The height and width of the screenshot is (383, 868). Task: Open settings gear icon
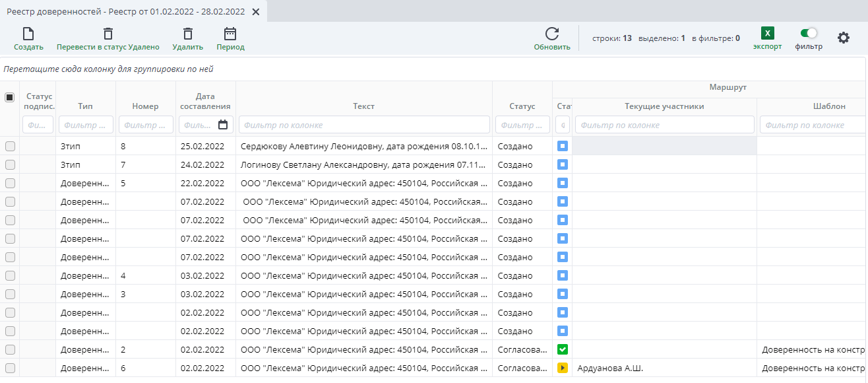pyautogui.click(x=844, y=38)
